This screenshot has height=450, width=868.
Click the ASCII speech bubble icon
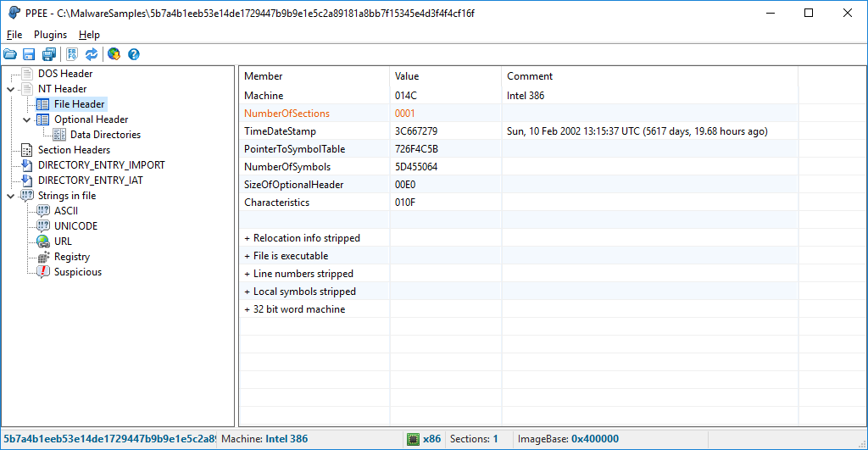pyautogui.click(x=42, y=211)
